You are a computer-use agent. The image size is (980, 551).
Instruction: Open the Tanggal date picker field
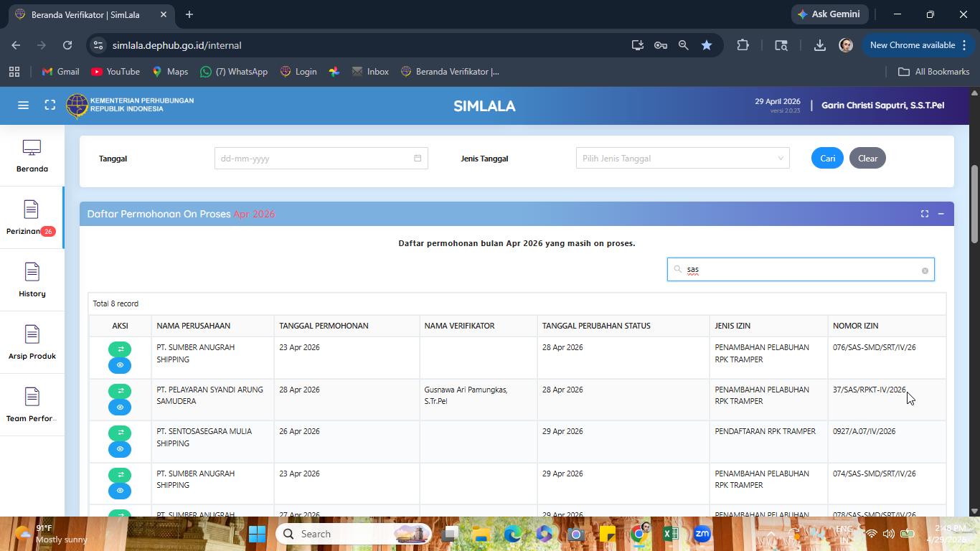[x=321, y=159]
